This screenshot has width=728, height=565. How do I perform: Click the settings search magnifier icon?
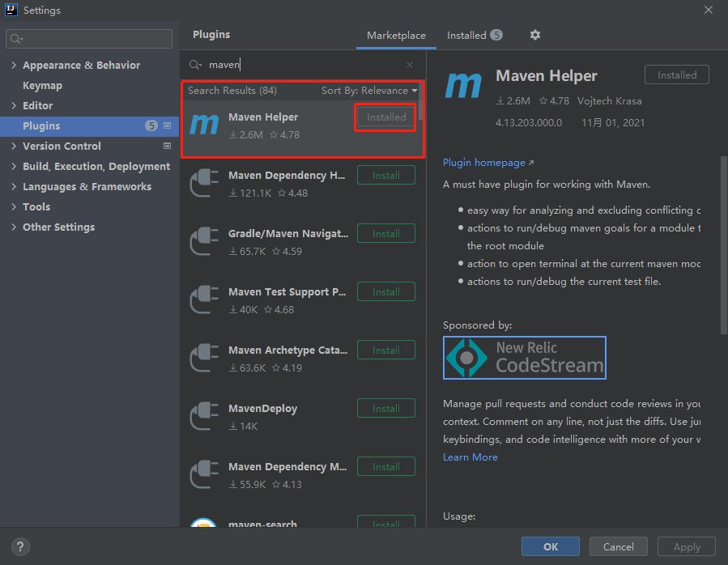tap(17, 39)
